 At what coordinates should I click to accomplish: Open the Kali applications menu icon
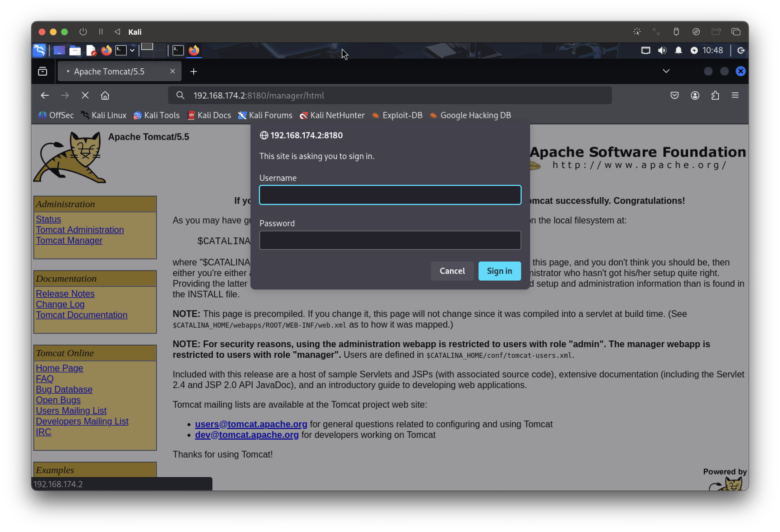[39, 50]
